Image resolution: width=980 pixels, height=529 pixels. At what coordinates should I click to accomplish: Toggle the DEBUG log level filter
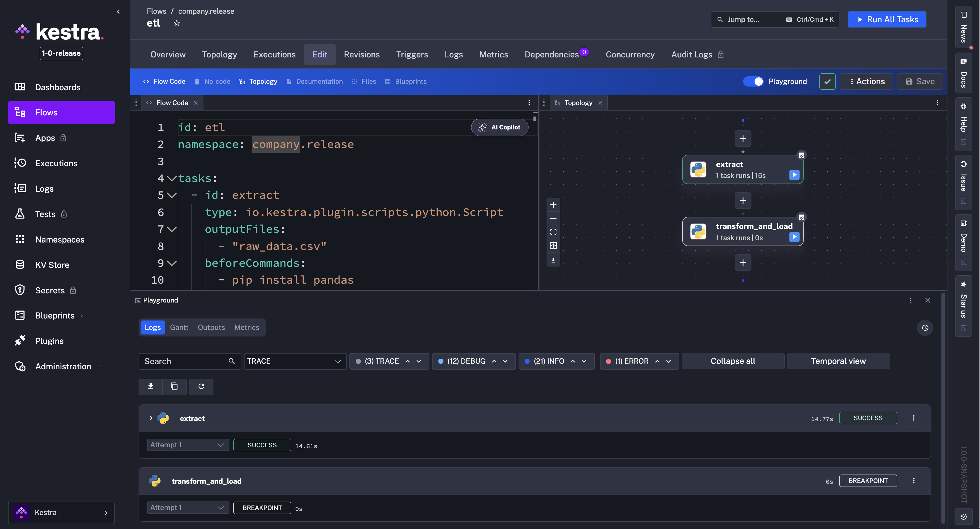[466, 361]
